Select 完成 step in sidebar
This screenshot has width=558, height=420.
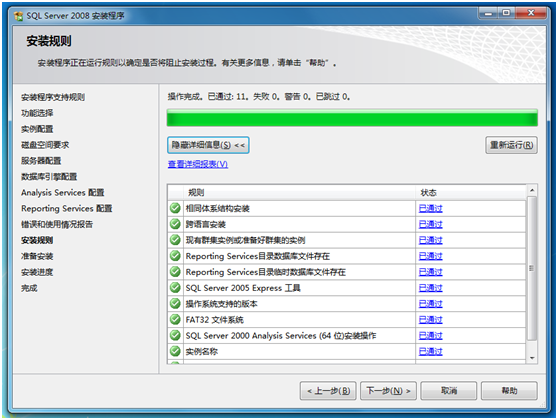click(29, 288)
